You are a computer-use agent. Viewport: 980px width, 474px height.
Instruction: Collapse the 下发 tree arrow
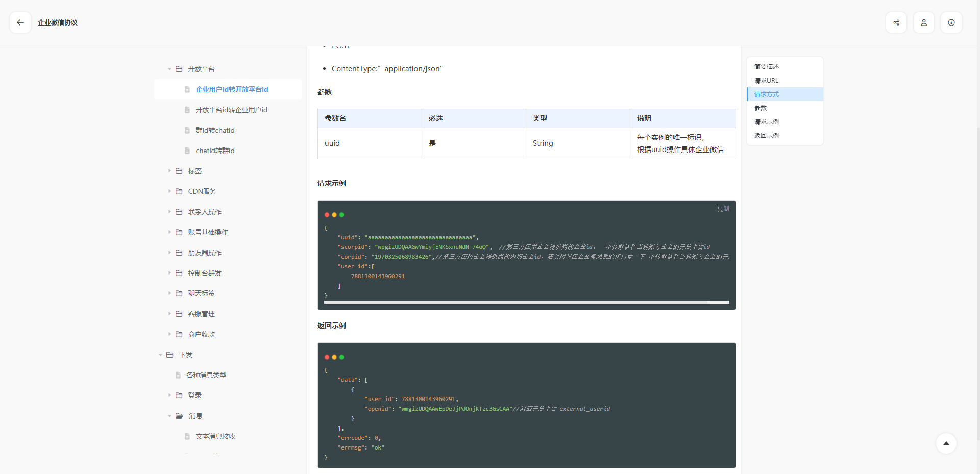point(160,355)
